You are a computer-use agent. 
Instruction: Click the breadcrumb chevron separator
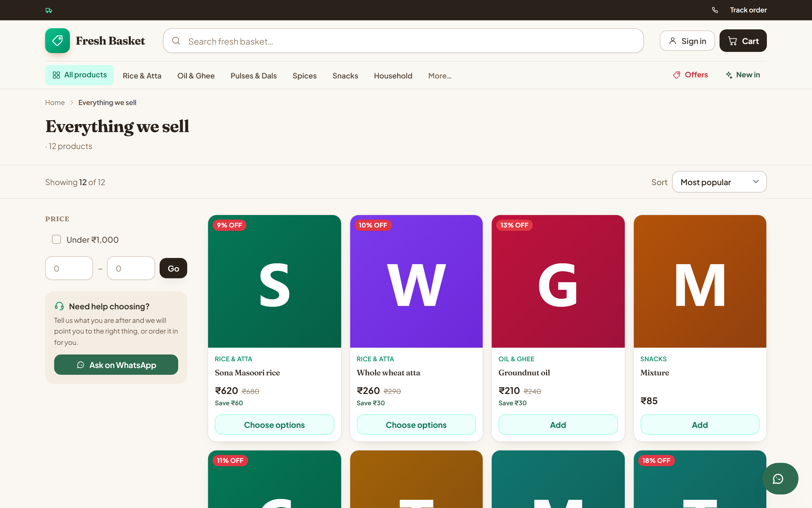pos(71,103)
